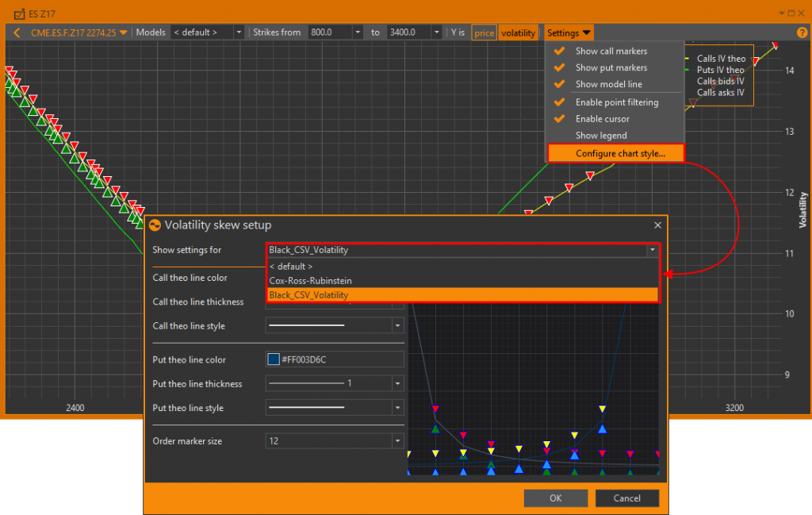Click the Volatility axis label
Viewport: 812px width, 515px height.
[x=802, y=209]
